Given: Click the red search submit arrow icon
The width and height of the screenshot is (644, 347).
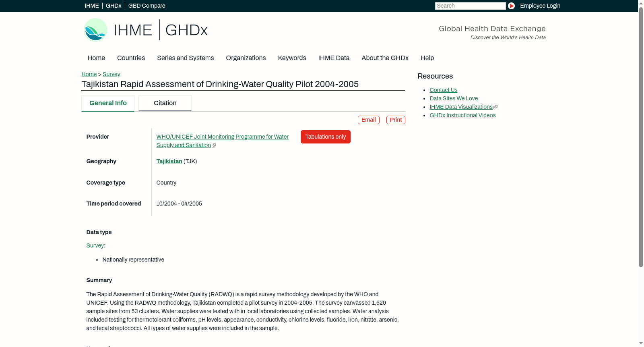Looking at the screenshot, I should pos(511,6).
